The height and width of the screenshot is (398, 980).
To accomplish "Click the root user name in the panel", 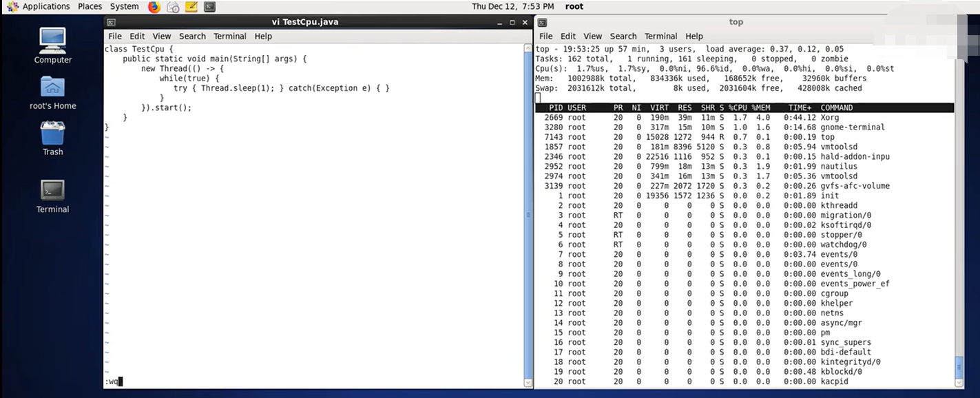I will coord(574,7).
